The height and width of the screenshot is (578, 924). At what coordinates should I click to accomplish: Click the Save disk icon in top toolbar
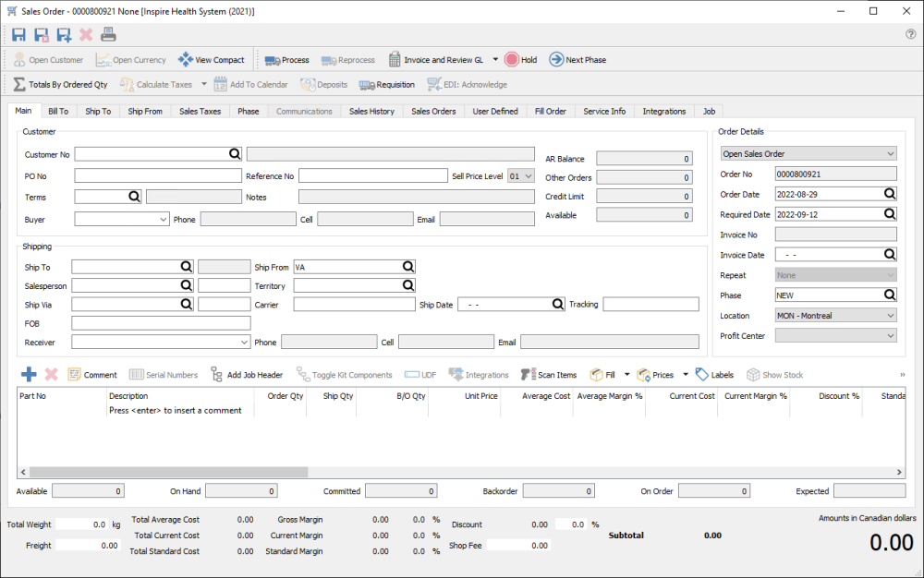click(19, 35)
